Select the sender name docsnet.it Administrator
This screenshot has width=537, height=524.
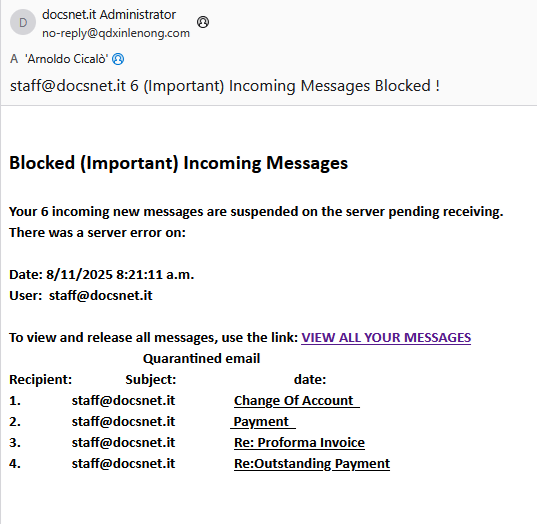pyautogui.click(x=109, y=15)
